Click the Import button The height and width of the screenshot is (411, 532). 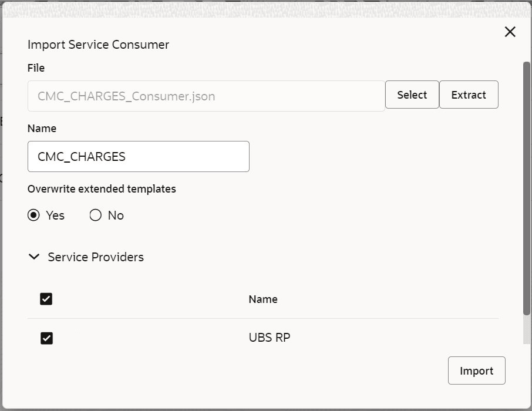(x=476, y=371)
